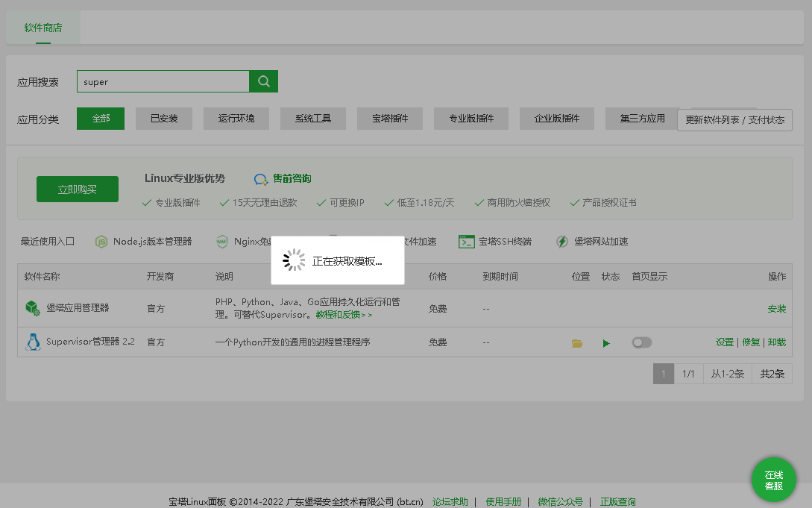Image resolution: width=812 pixels, height=508 pixels.
Task: Click the 到期时间 column header
Action: [500, 277]
